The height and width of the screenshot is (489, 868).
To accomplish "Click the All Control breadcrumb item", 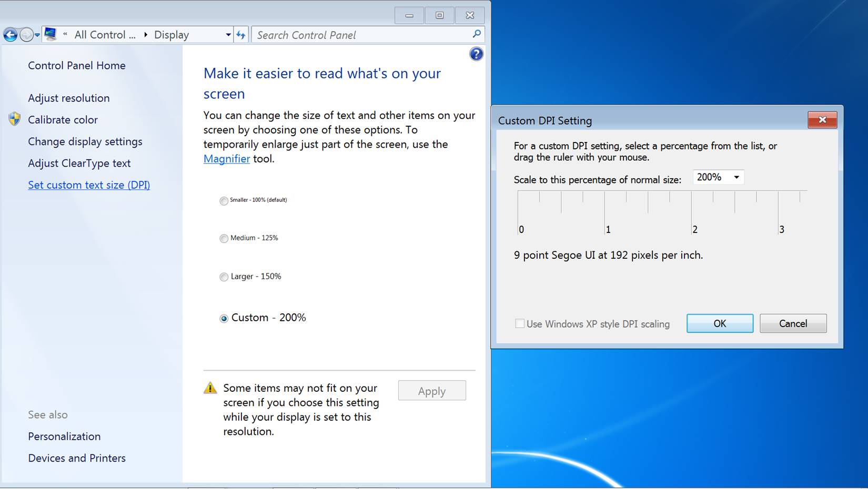I will click(105, 35).
